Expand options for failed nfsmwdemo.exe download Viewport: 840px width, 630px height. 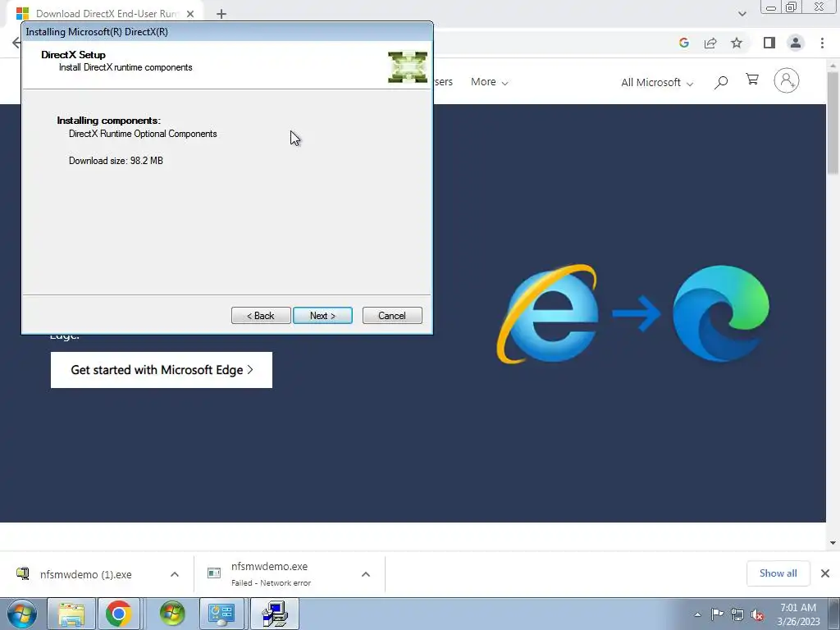(366, 574)
